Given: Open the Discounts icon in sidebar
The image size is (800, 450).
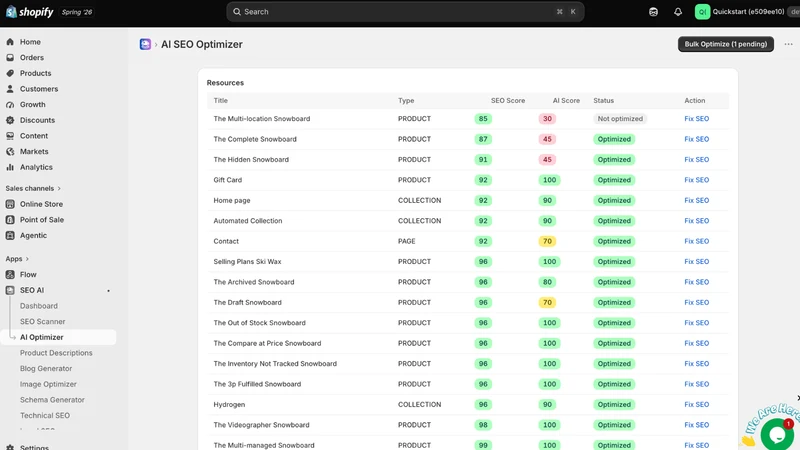Looking at the screenshot, I should pos(10,120).
